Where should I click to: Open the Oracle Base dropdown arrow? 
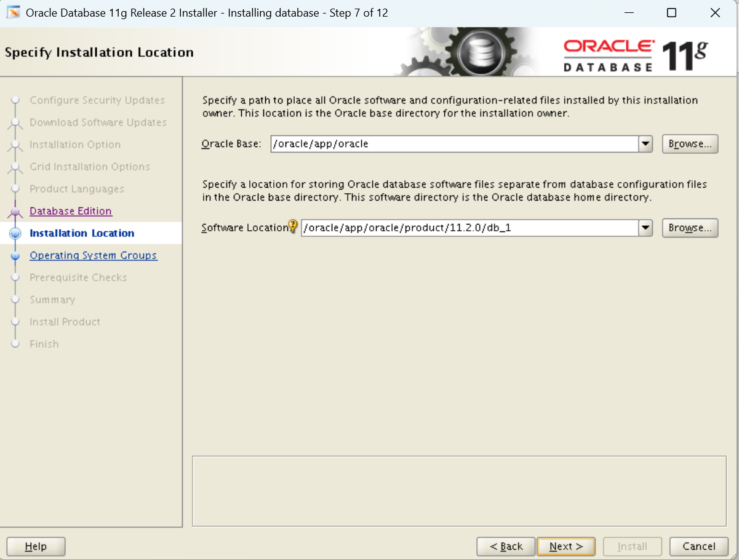(x=645, y=143)
